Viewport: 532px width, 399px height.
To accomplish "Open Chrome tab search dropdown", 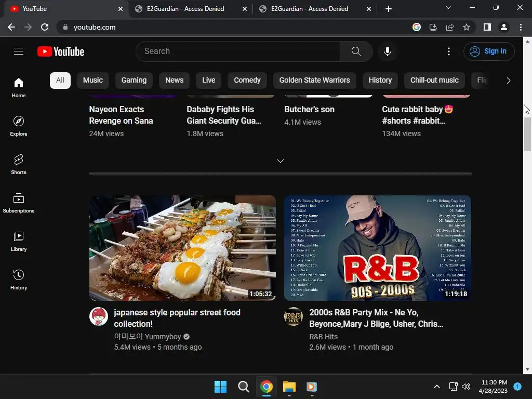I will pos(448,7).
